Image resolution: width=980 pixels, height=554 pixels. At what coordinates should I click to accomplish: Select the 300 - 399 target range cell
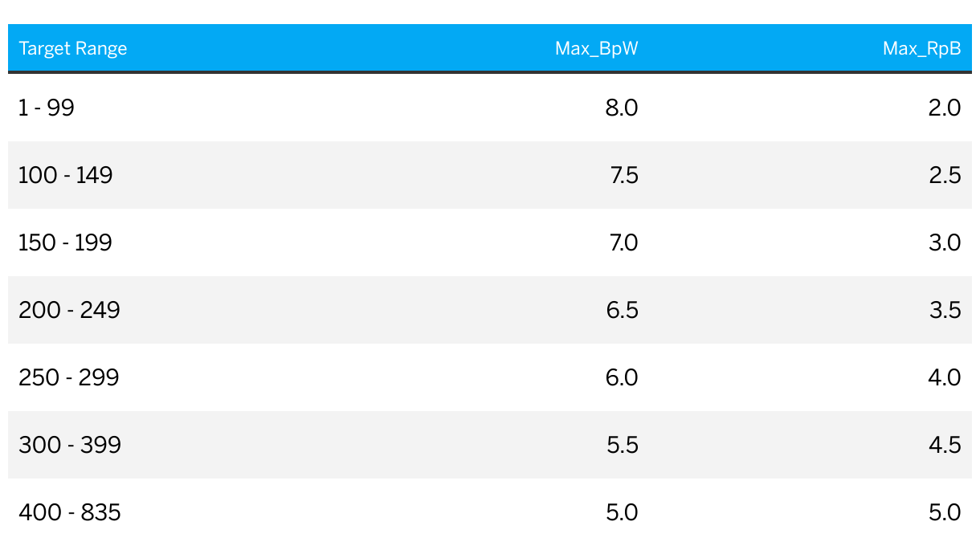(x=70, y=445)
